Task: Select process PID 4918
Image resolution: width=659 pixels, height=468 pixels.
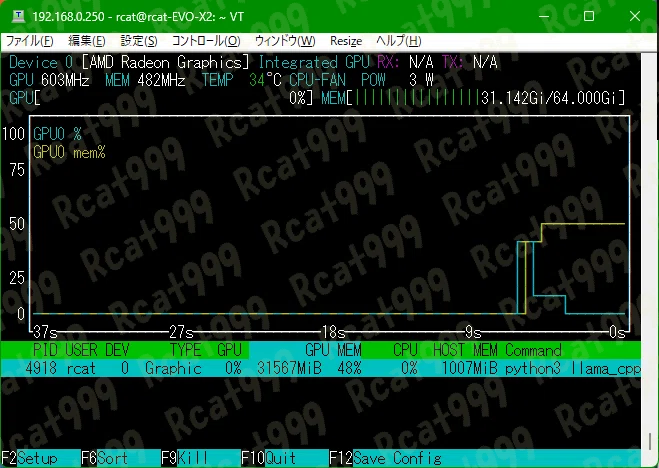Action: [x=321, y=368]
